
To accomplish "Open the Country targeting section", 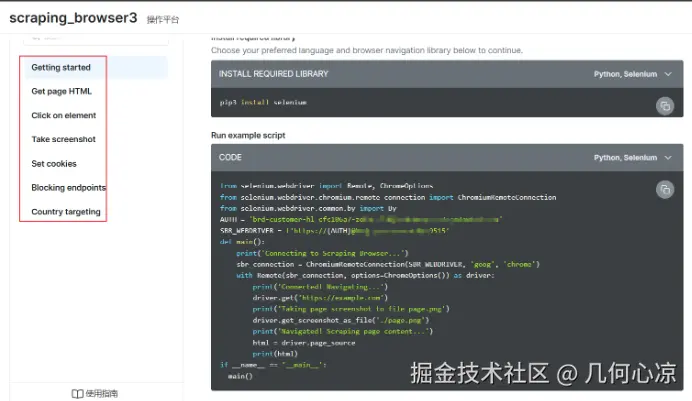I will click(66, 212).
